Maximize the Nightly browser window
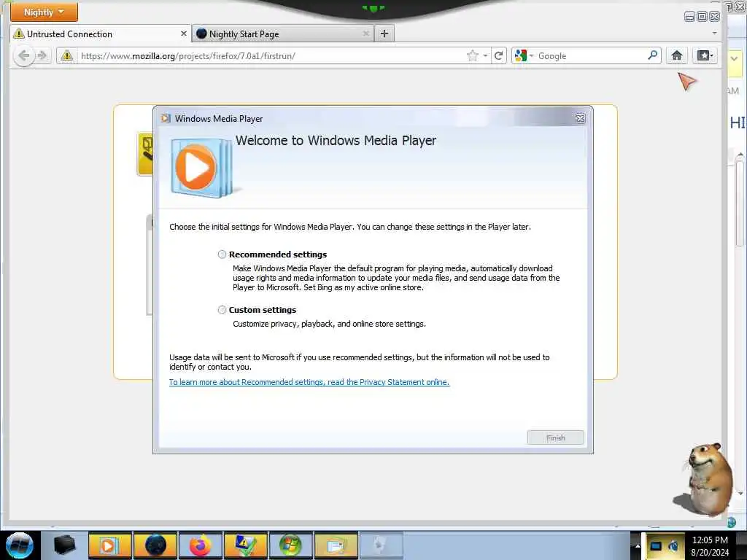The image size is (747, 560). tap(702, 17)
